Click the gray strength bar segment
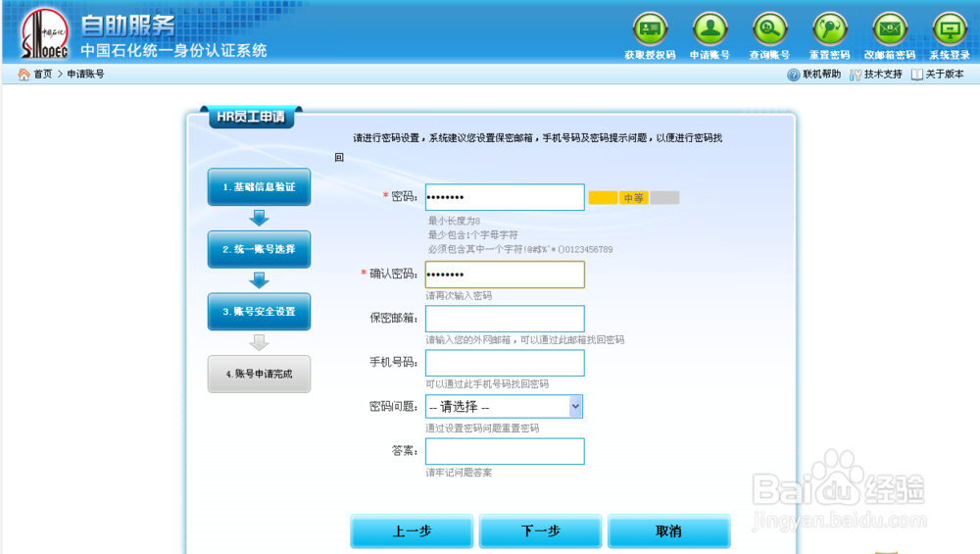 click(664, 198)
